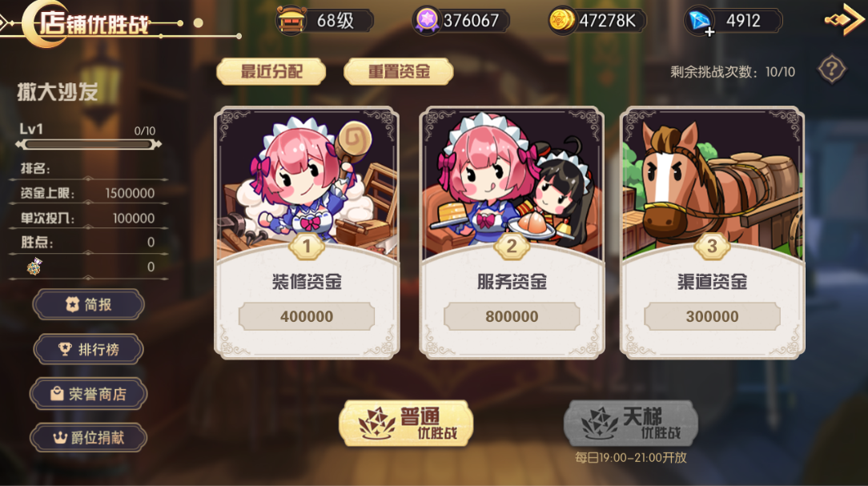This screenshot has height=486, width=868.
Task: Click the blue diamond plus icon
Action: pos(699,21)
